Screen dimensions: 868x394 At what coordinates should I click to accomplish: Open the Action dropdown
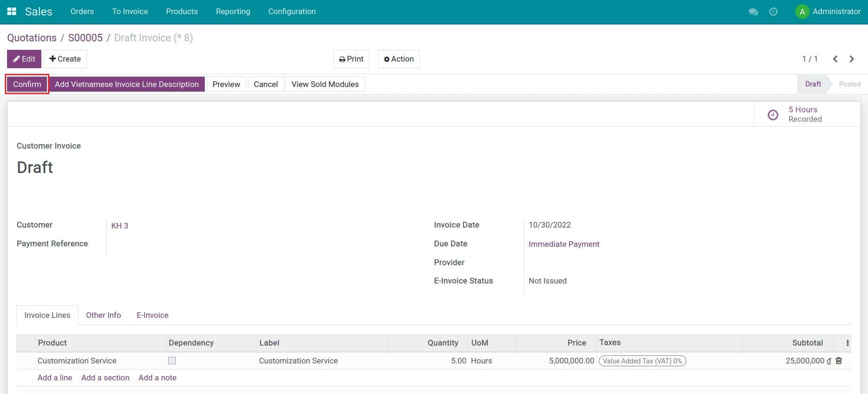399,59
